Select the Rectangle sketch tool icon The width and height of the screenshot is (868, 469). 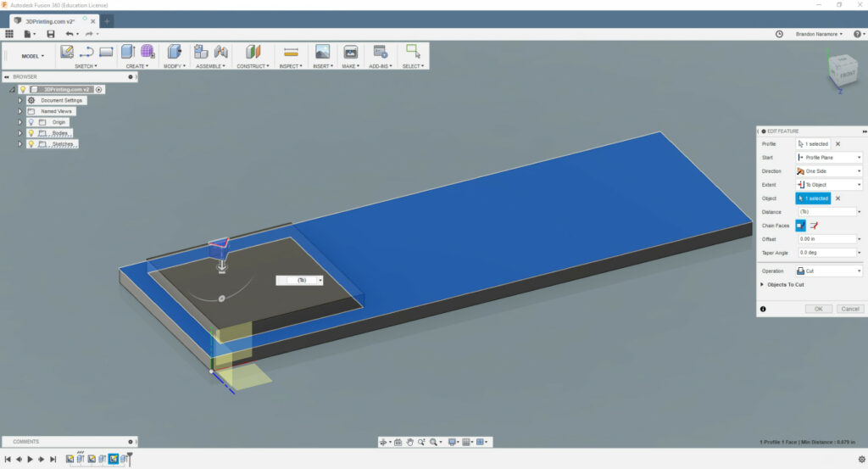[106, 52]
